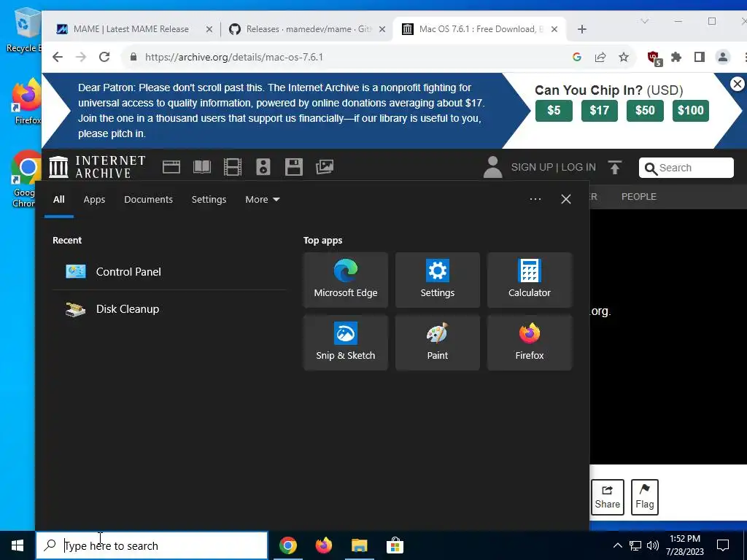Reload the archive.org page

pos(104,57)
